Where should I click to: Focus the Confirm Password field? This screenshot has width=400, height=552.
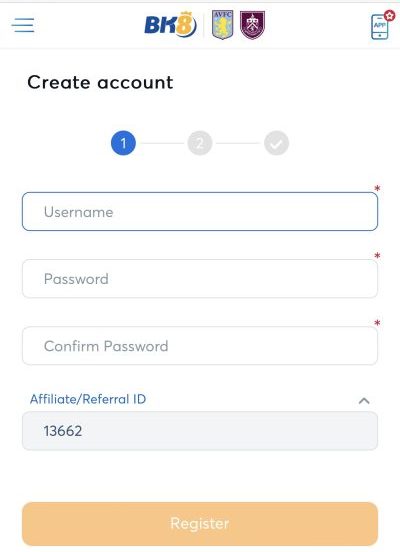tap(200, 346)
